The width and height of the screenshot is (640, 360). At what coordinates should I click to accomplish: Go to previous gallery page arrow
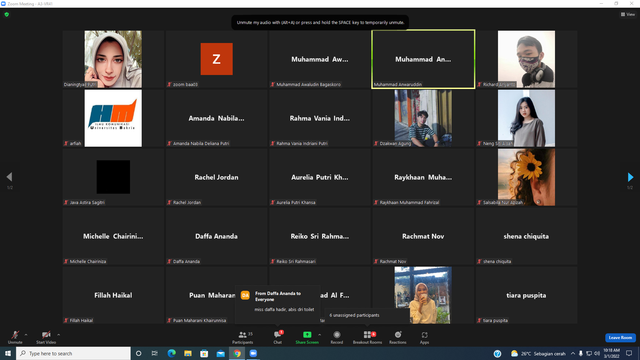(x=9, y=177)
